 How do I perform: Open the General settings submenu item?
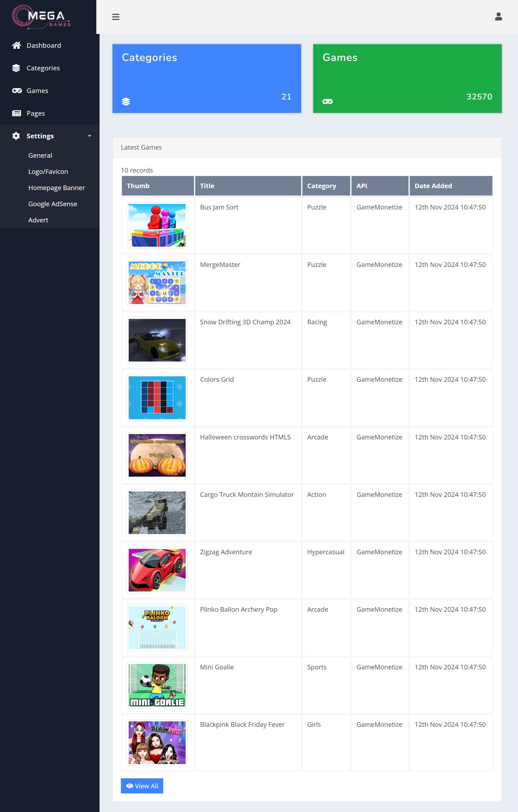coord(40,156)
